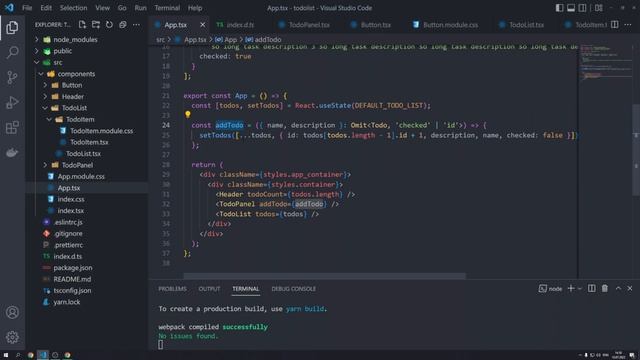Image resolution: width=640 pixels, height=360 pixels.
Task: Expand the node_modules folder
Action: (x=37, y=40)
